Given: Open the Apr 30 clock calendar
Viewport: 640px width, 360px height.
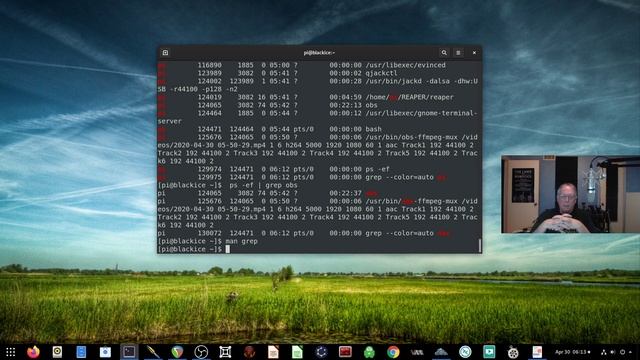Looking at the screenshot, I should pos(572,352).
